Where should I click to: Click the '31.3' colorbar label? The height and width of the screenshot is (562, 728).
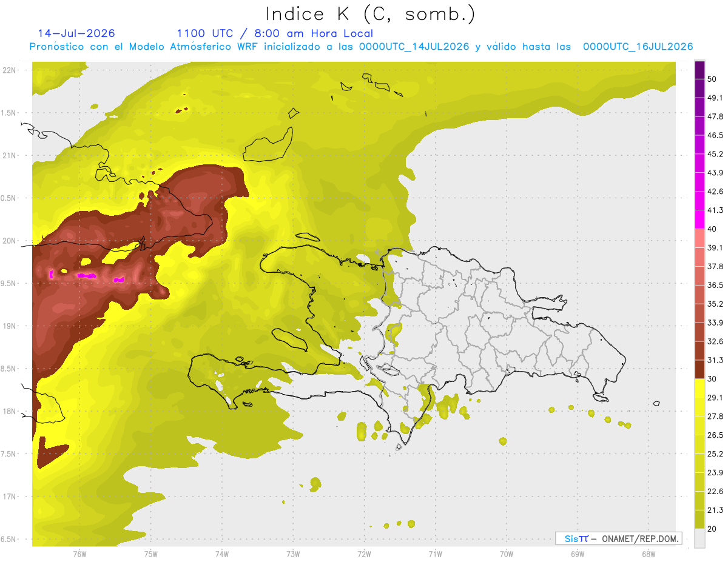[x=715, y=360]
